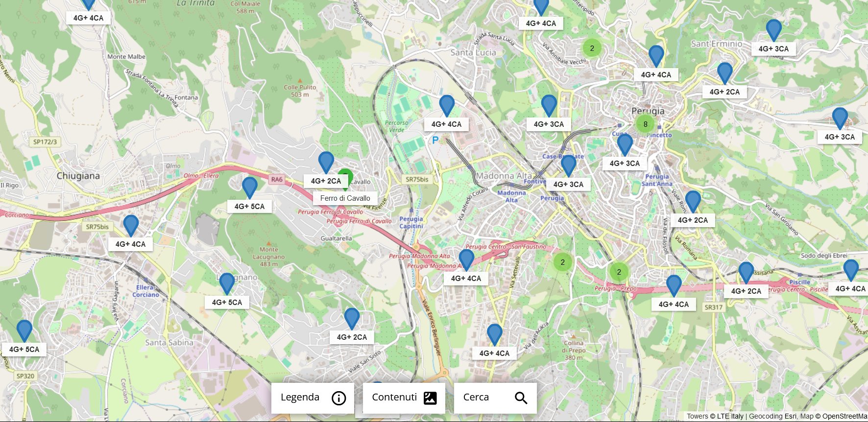The height and width of the screenshot is (422, 868).
Task: Select the 4G+ 2CA pin near Santa Sabina
Action: pyautogui.click(x=351, y=319)
